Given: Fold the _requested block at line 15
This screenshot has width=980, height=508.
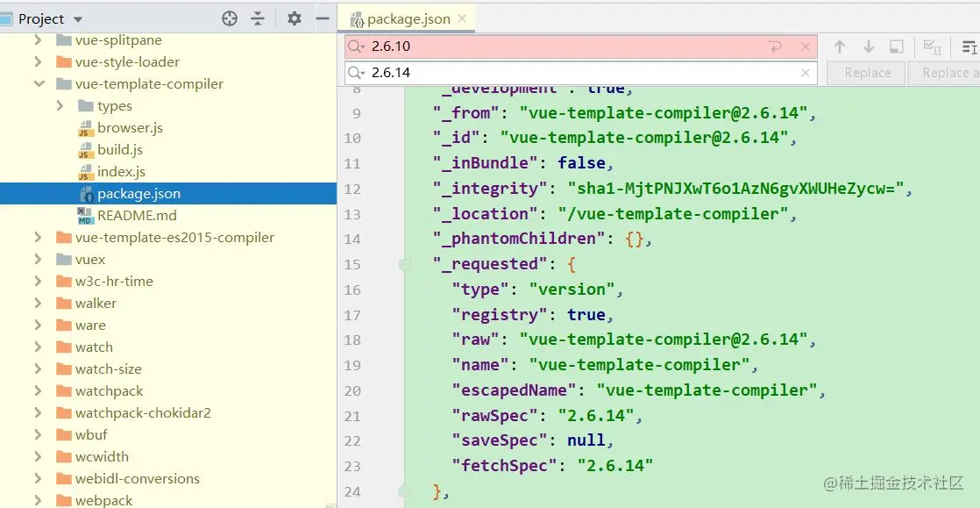Looking at the screenshot, I should (x=404, y=265).
